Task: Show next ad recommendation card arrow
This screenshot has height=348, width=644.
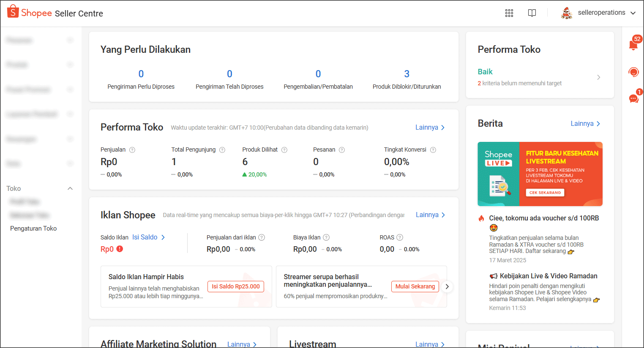Action: click(x=447, y=286)
